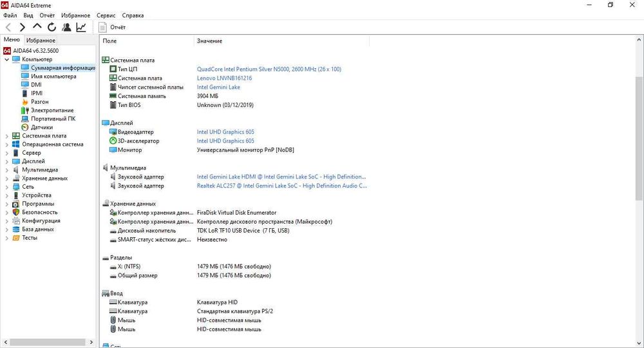This screenshot has width=644, height=348.
Task: Select the Тип BIOS row
Action: pyautogui.click(x=234, y=105)
